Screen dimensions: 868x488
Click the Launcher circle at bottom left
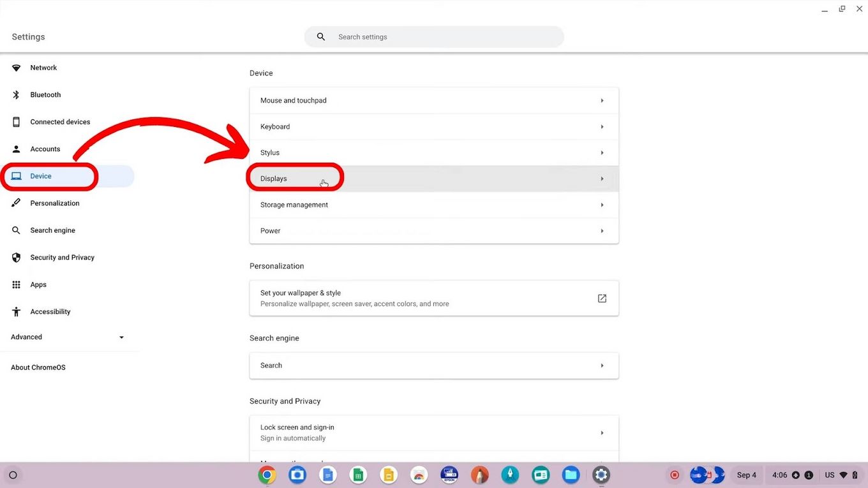(13, 475)
